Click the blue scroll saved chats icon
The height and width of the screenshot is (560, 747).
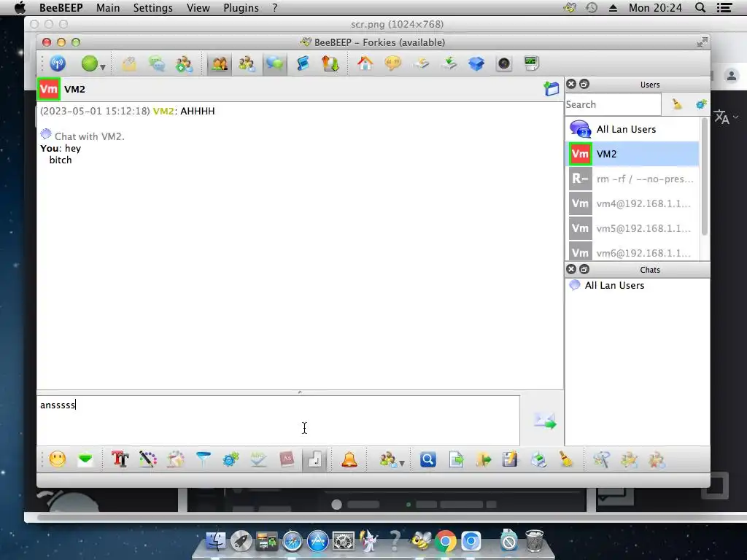point(303,64)
